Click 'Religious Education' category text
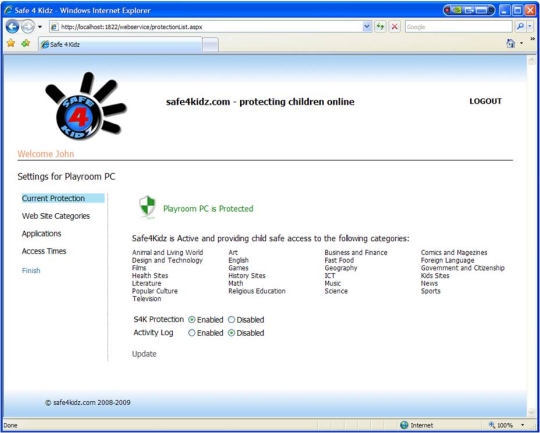 click(257, 291)
